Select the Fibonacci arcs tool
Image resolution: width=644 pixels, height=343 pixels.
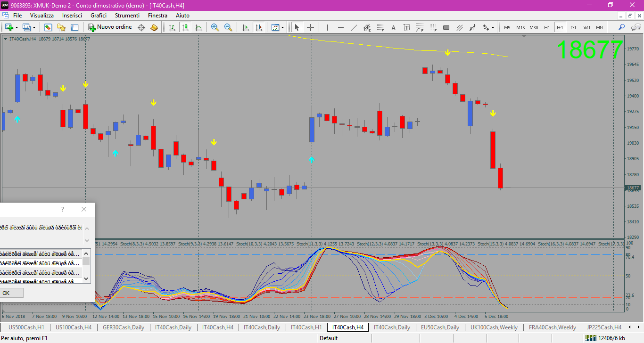420,27
